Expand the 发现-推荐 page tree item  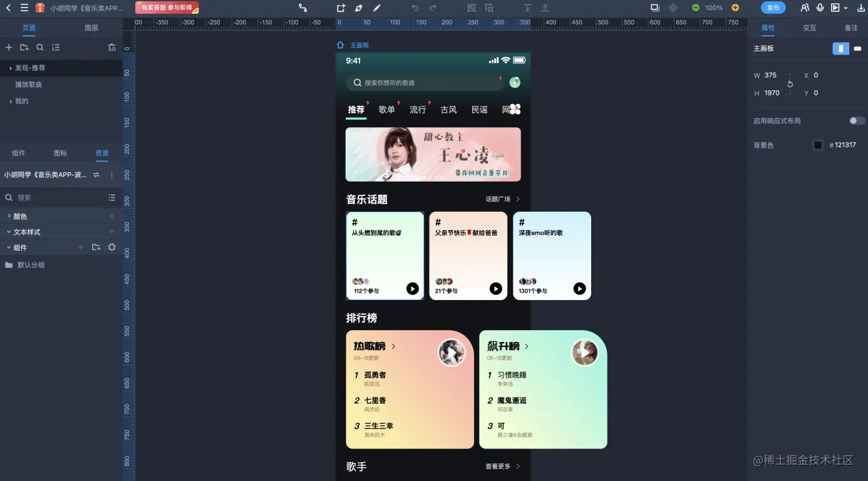tap(11, 68)
